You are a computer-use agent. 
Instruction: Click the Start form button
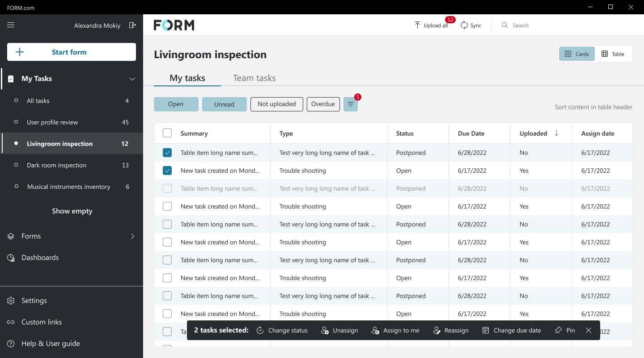[x=72, y=52]
